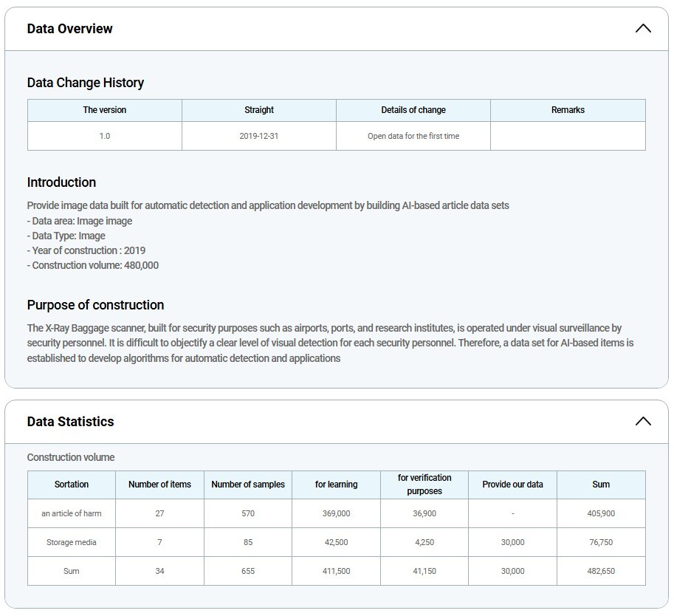
Task: Click the 'Open data for the first time' cell
Action: click(x=413, y=137)
